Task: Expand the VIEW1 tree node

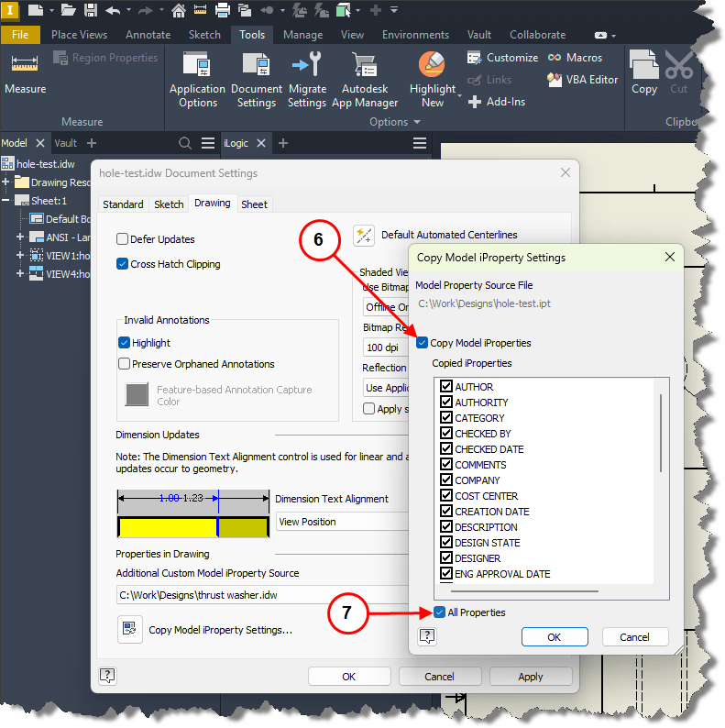Action: click(20, 256)
